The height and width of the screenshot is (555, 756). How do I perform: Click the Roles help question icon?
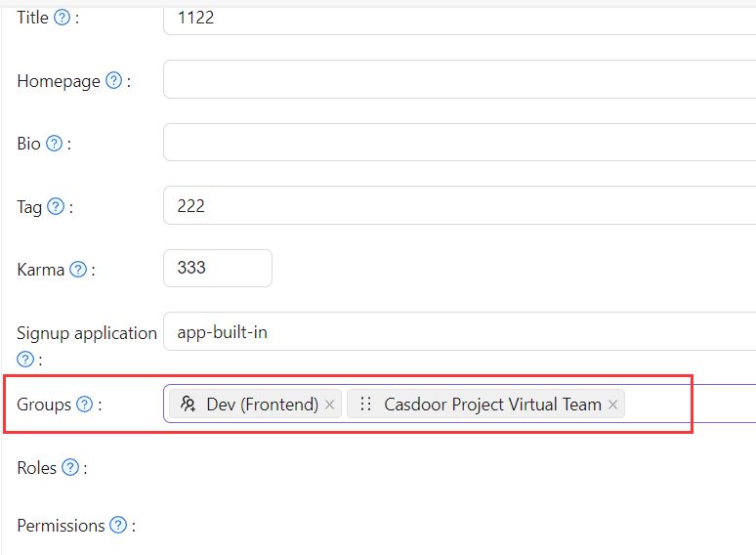[x=70, y=468]
